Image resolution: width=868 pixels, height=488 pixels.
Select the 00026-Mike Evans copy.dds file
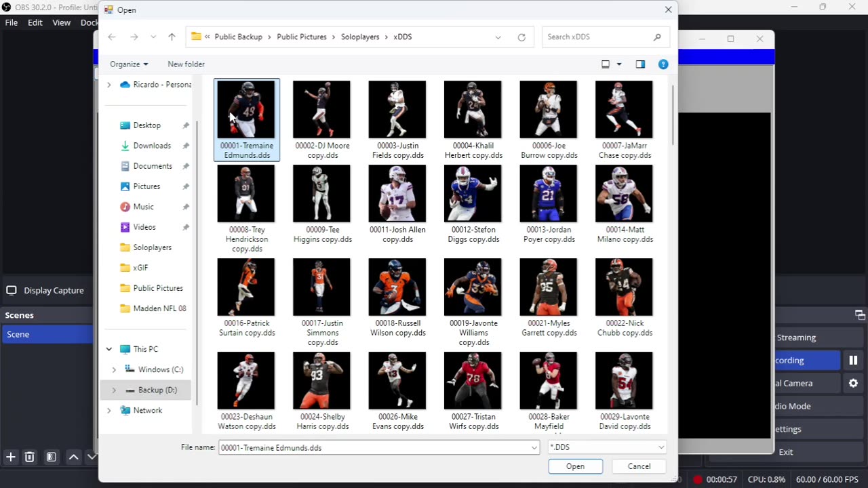point(397,391)
